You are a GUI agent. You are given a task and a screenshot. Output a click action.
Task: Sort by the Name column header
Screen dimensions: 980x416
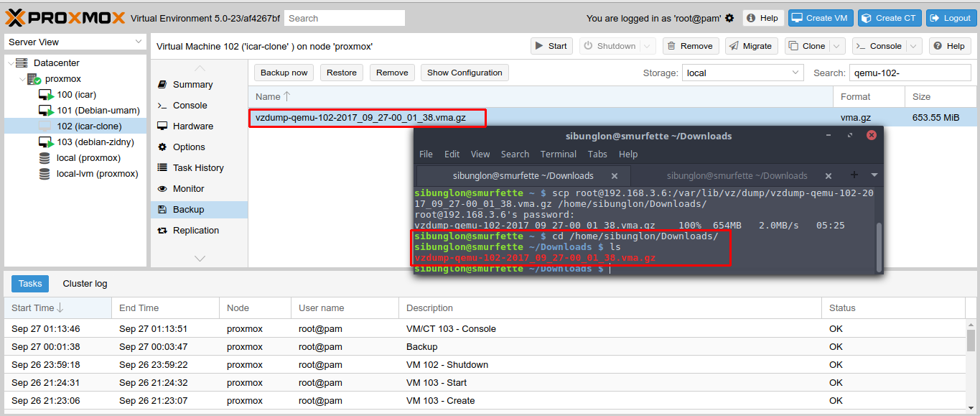coord(541,96)
